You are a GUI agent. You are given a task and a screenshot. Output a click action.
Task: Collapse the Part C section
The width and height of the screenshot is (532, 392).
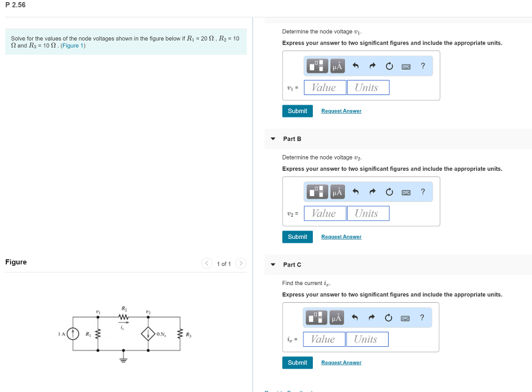(x=273, y=264)
